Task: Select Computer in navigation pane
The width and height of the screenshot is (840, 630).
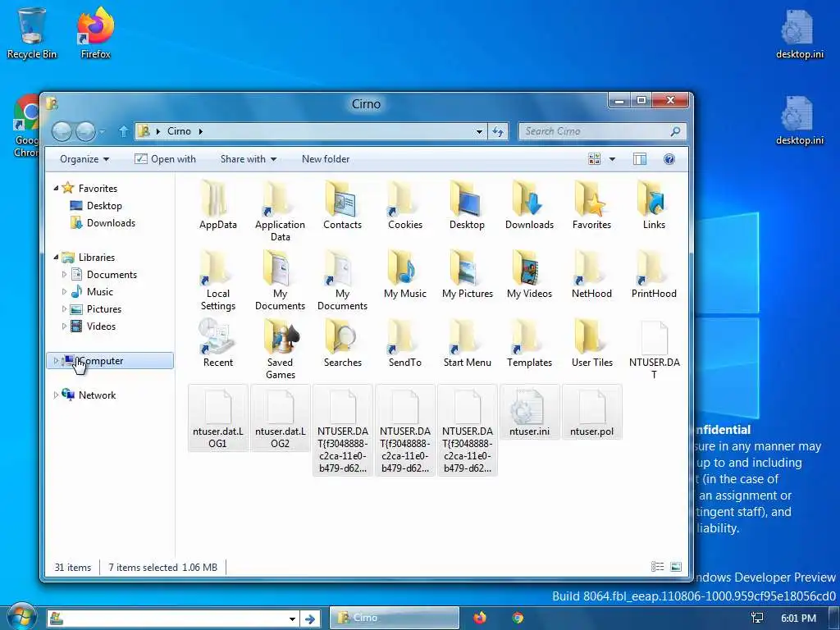Action: [110, 361]
